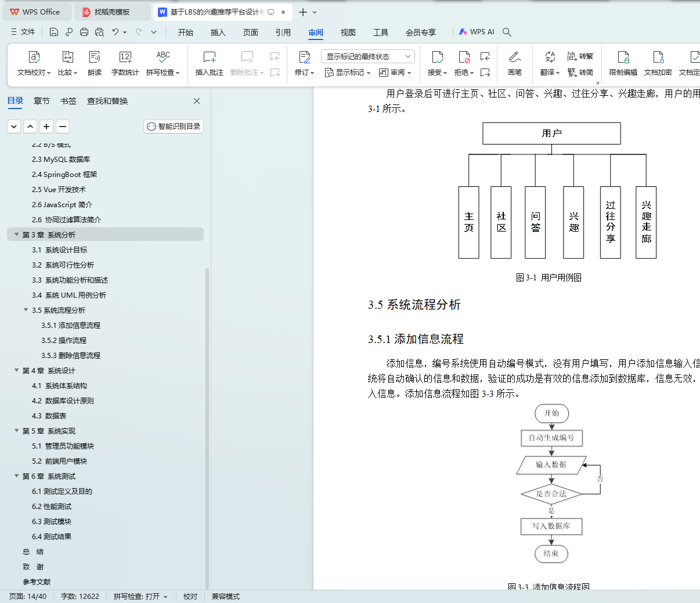Open the 拼写检查 dropdown arrow
The image size is (700, 603).
(178, 73)
